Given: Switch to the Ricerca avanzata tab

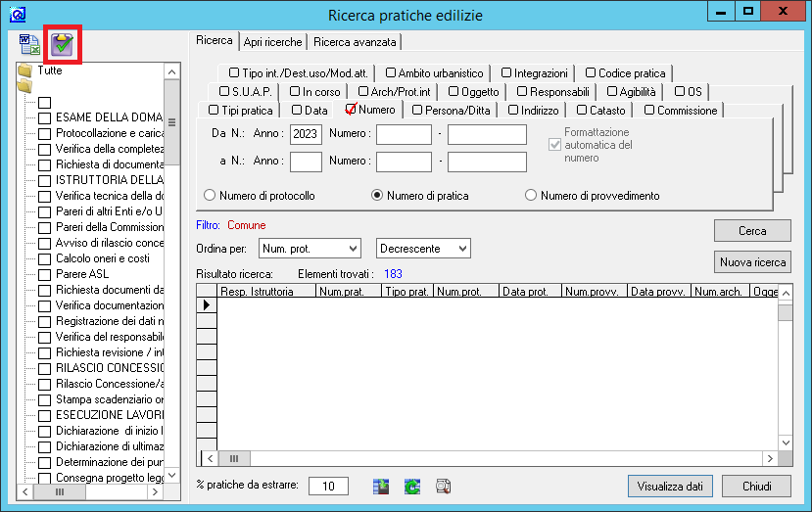Looking at the screenshot, I should click(x=355, y=42).
